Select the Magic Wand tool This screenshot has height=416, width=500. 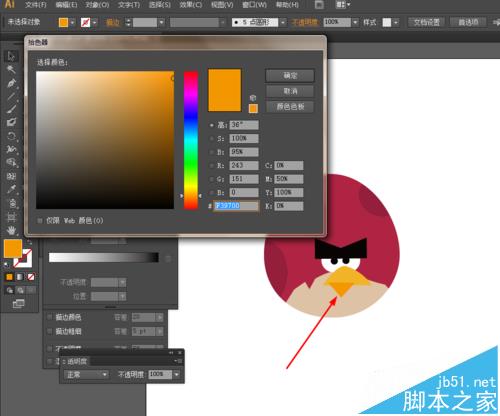click(11, 69)
